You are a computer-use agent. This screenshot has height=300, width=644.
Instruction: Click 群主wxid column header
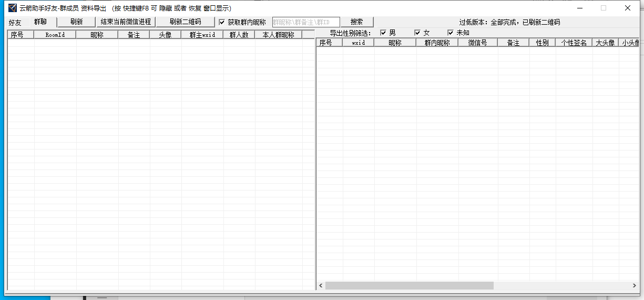coord(202,35)
